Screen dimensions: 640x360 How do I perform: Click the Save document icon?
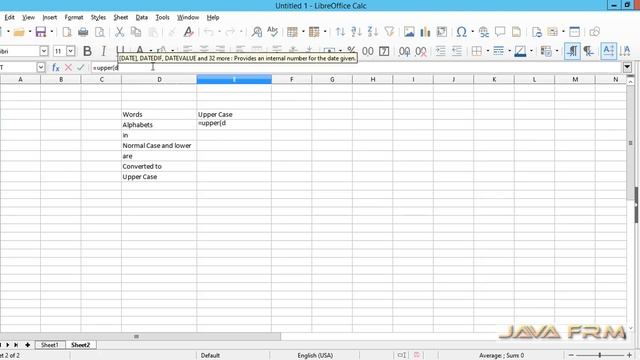click(x=41, y=32)
